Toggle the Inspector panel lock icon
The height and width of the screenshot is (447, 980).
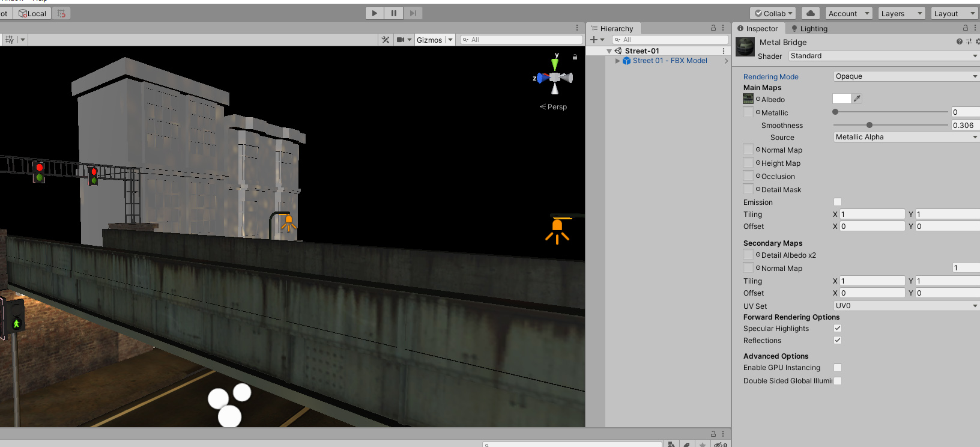966,28
